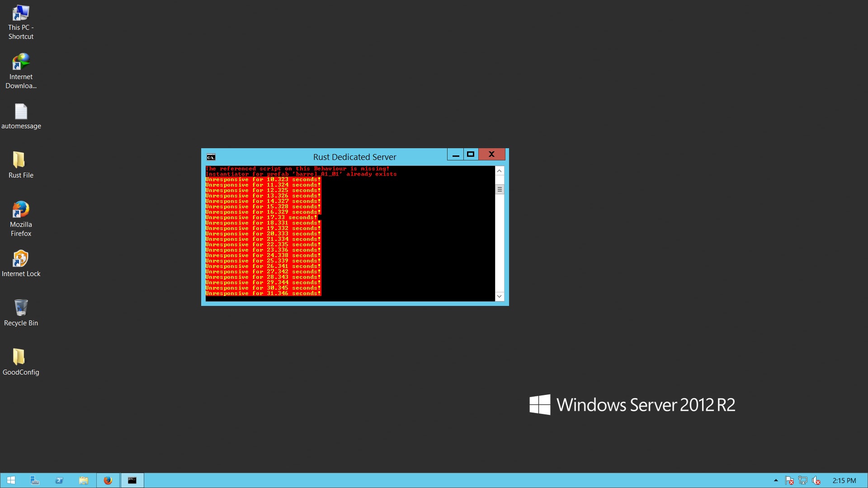
Task: Click the console scrollbar down arrow
Action: [x=500, y=296]
